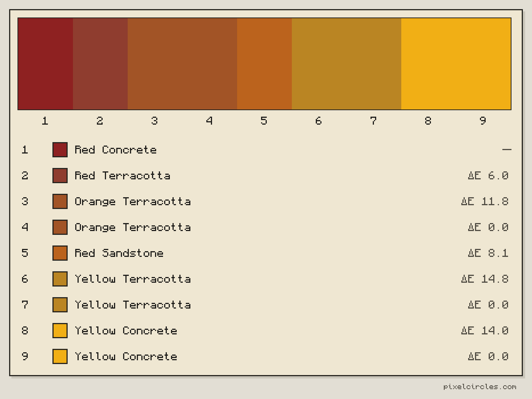Click the row number 2 beside Red Terracotta
This screenshot has height=399, width=532.
coord(25,176)
